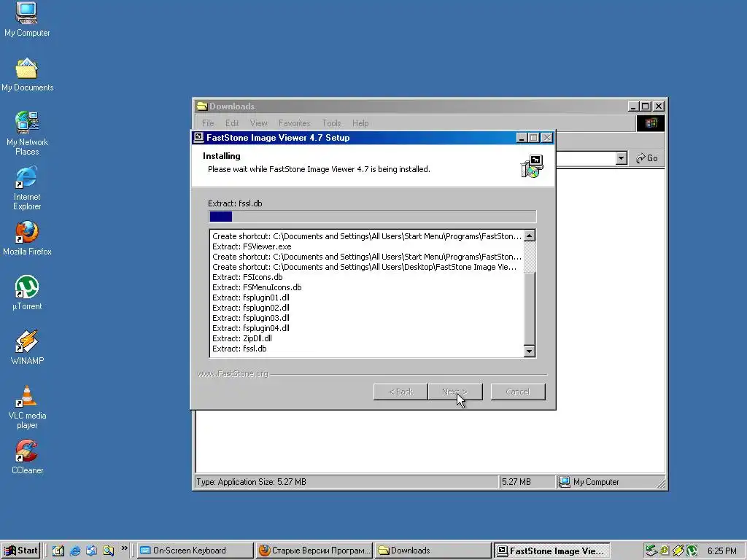
Task: Open the File menu in Downloads window
Action: click(x=208, y=123)
